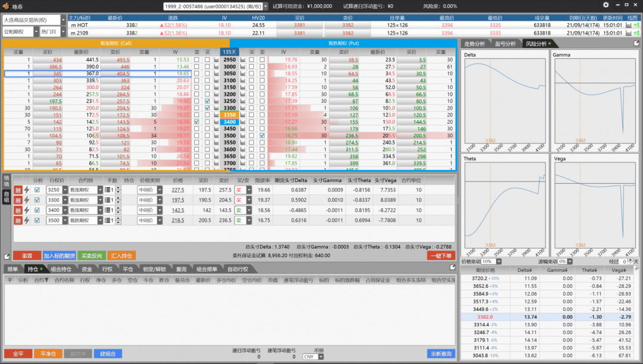Check the call sell checkbox for strike 2950
Screen dimensions: 643x364
(x=196, y=60)
